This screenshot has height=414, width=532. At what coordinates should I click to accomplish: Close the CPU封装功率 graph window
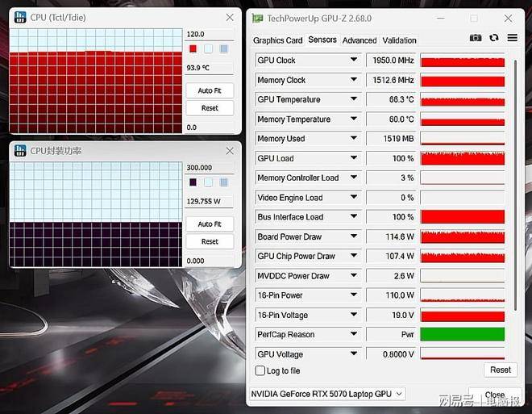point(230,151)
